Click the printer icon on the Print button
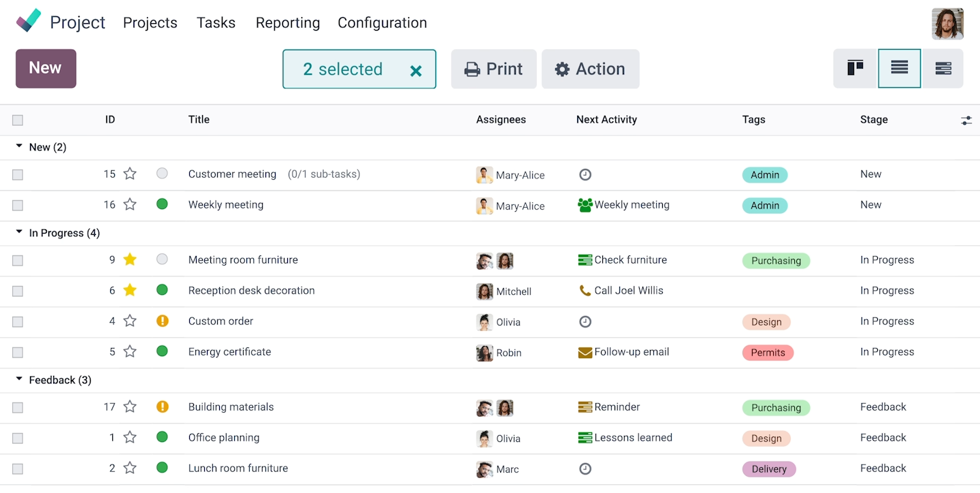The height and width of the screenshot is (493, 980). click(474, 69)
